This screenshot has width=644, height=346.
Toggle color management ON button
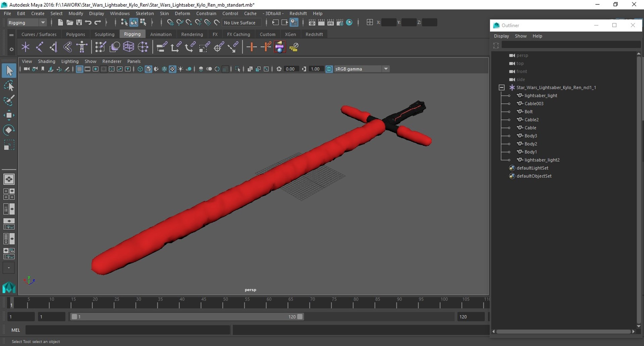point(329,69)
